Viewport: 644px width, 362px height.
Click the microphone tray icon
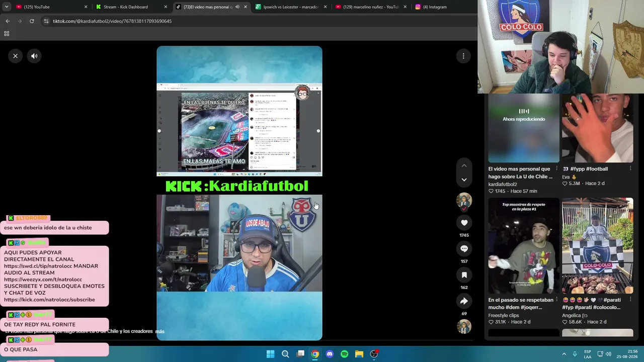pos(575,354)
